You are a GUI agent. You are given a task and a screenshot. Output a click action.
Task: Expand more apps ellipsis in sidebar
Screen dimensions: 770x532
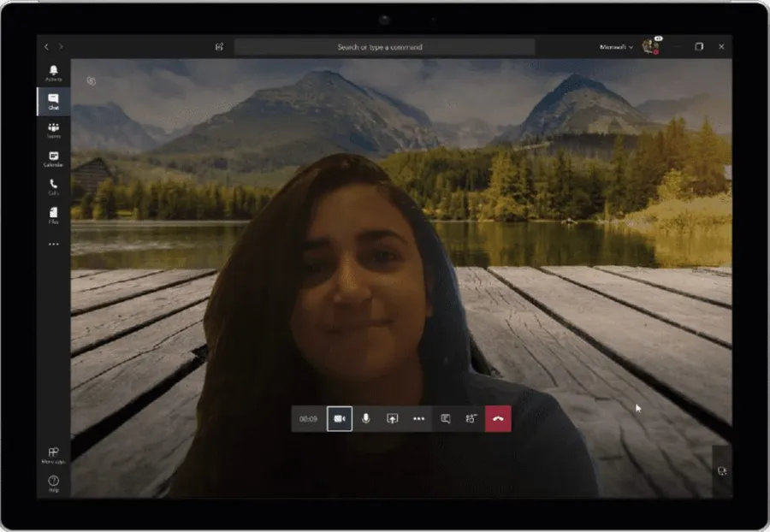coord(54,245)
